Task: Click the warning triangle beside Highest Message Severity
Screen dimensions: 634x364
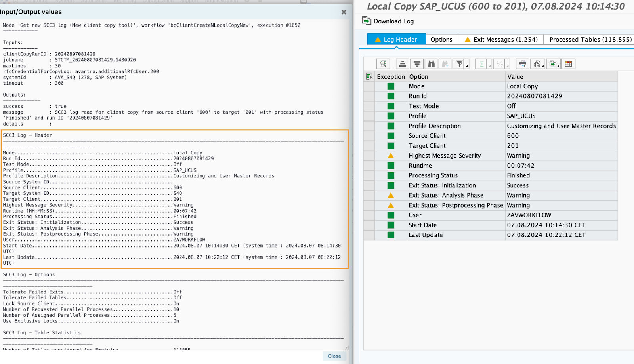Action: [x=391, y=156]
